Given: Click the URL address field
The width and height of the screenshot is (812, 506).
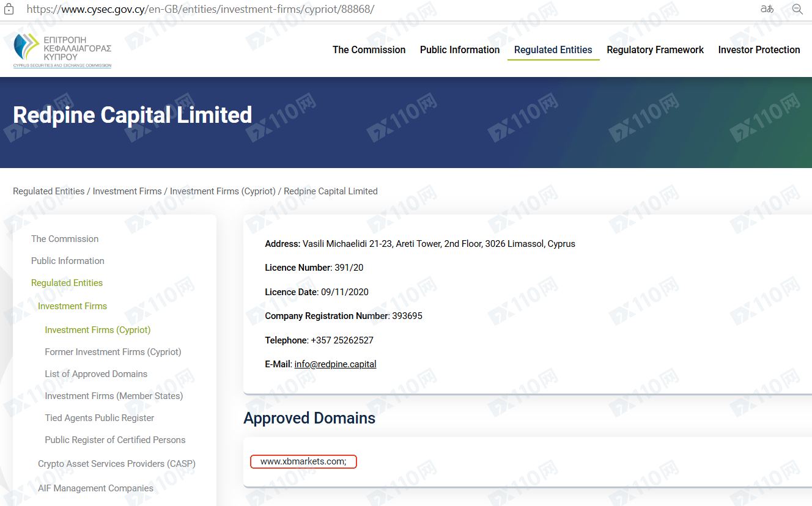Looking at the screenshot, I should pyautogui.click(x=201, y=9).
